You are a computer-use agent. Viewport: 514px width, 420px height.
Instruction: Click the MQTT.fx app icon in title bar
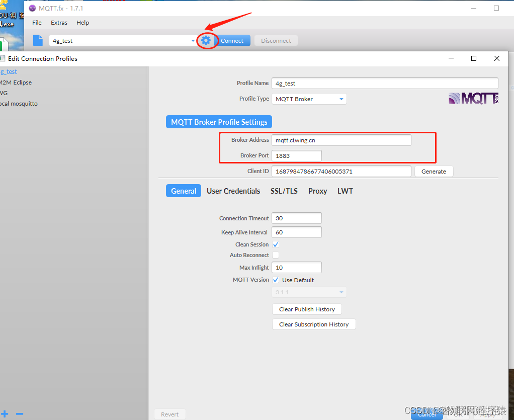click(x=33, y=8)
